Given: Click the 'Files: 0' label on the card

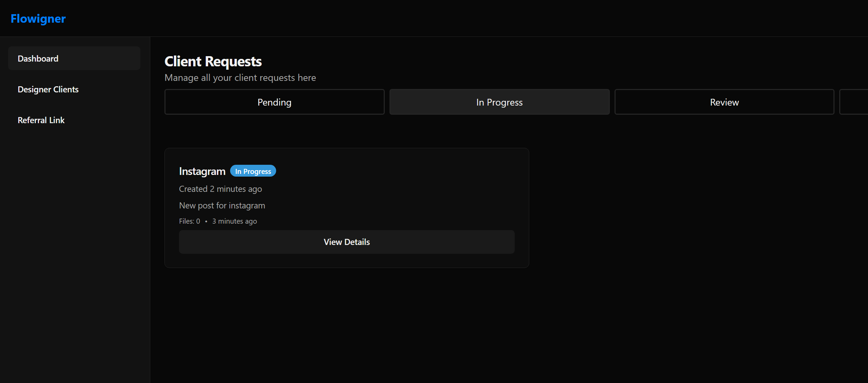Looking at the screenshot, I should click(189, 221).
